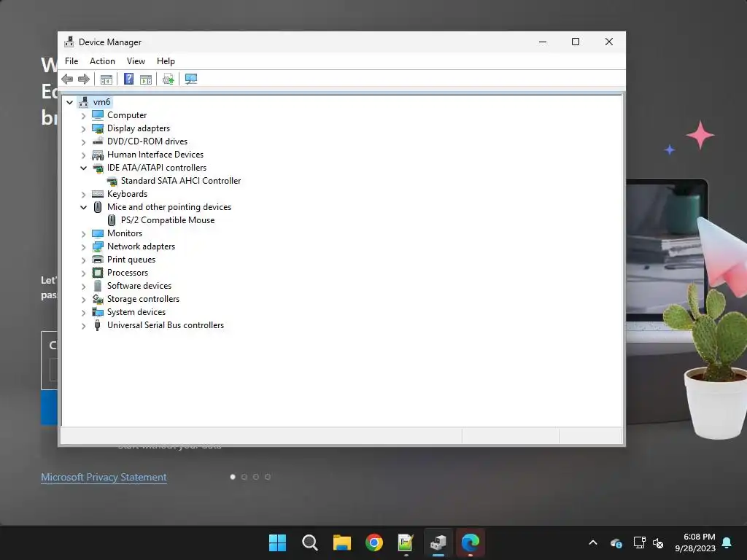Click the DVD/CD-ROM drives icon
The height and width of the screenshot is (560, 747).
click(x=98, y=141)
